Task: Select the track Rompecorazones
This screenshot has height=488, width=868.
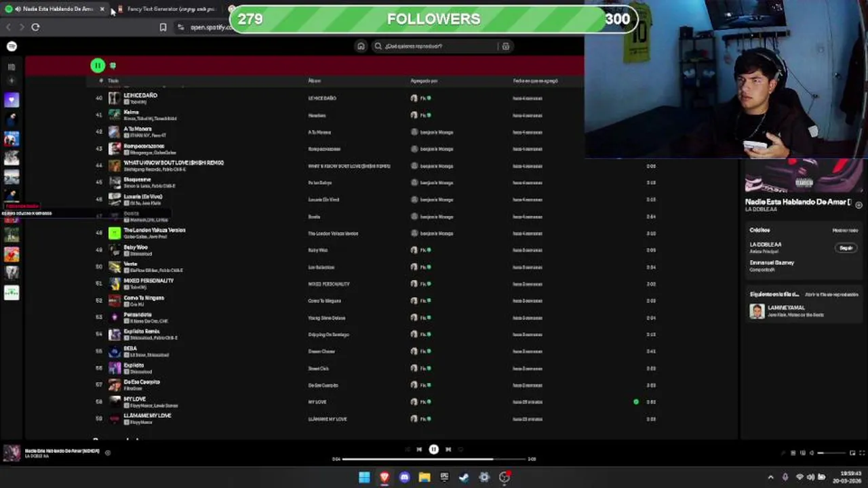Action: pos(144,146)
